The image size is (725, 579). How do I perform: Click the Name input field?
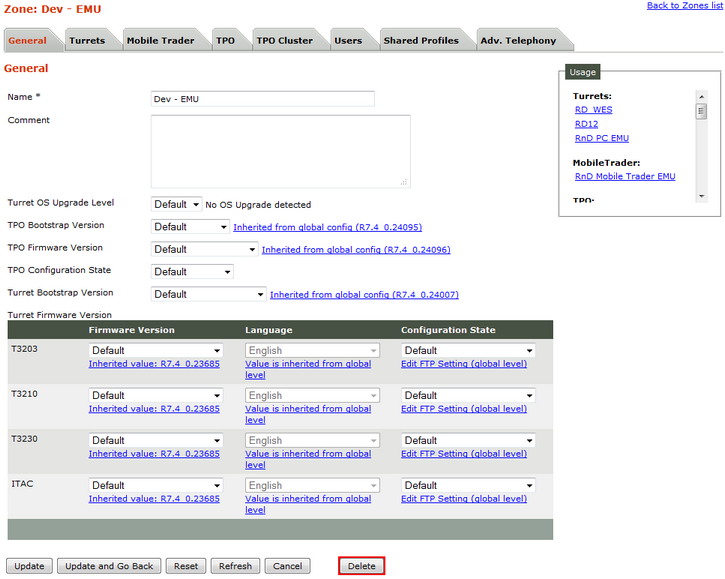pyautogui.click(x=263, y=99)
